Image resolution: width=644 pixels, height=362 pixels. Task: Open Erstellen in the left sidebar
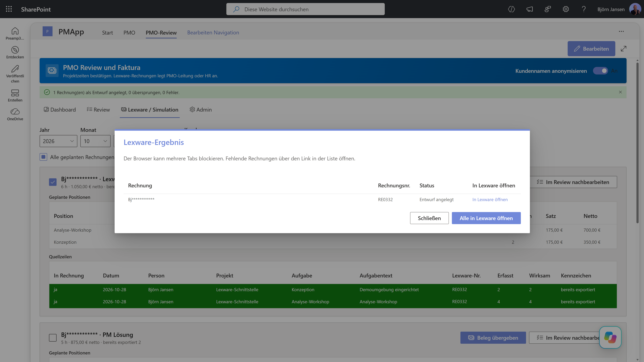pos(15,95)
